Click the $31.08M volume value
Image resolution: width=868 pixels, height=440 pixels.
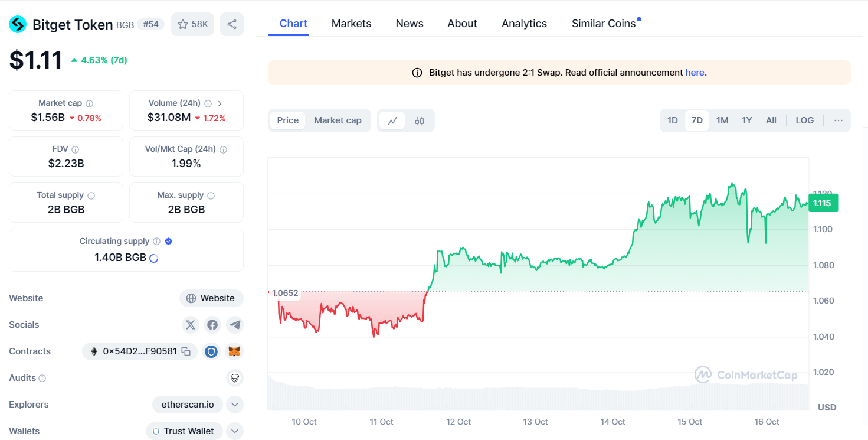click(169, 118)
